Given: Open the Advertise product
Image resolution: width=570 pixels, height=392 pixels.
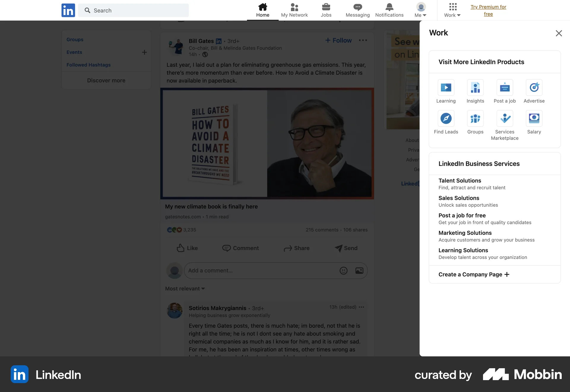Looking at the screenshot, I should click(534, 87).
